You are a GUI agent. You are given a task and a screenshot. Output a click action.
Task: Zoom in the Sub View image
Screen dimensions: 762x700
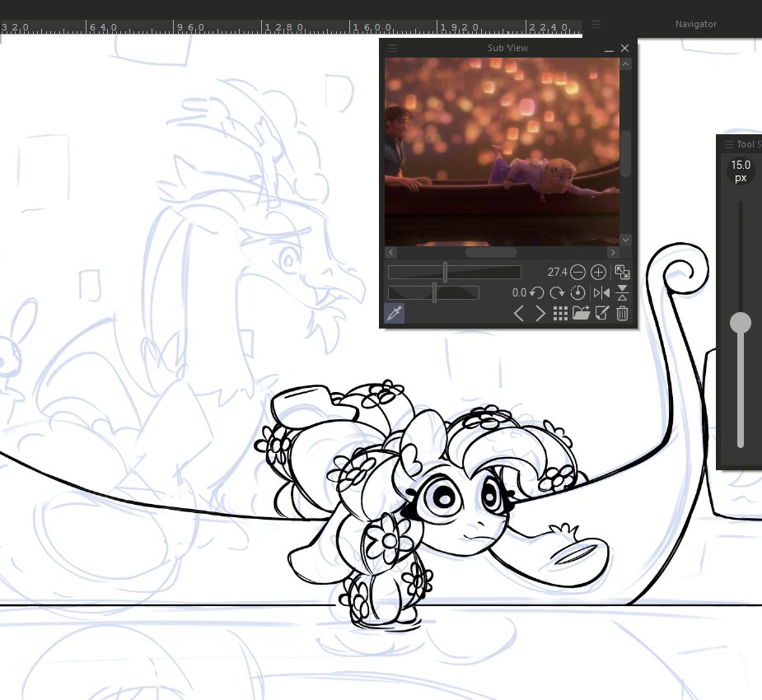[x=598, y=272]
